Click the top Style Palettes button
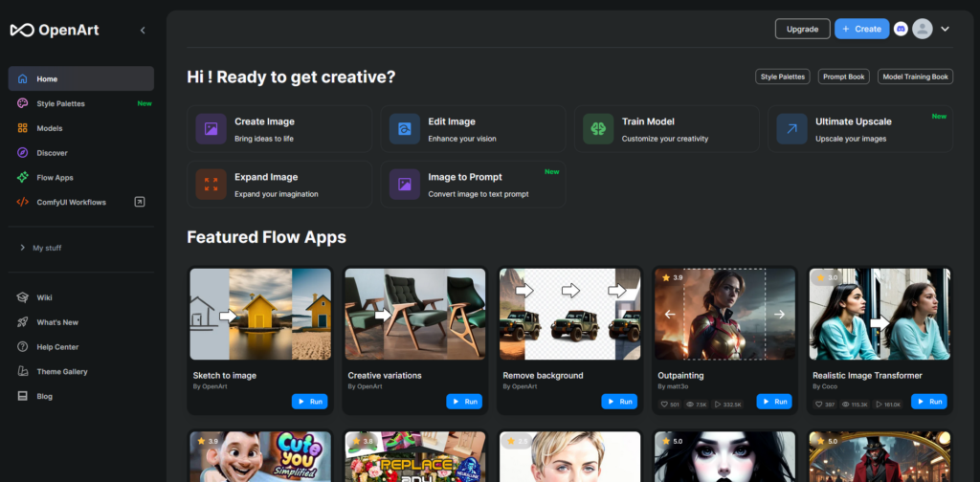980x482 pixels. (783, 77)
